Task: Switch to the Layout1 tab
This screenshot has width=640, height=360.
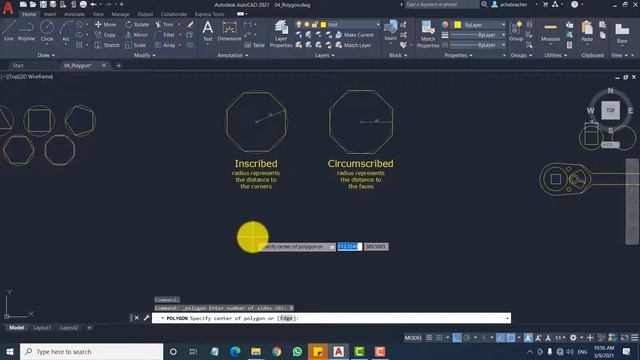Action: coord(42,328)
